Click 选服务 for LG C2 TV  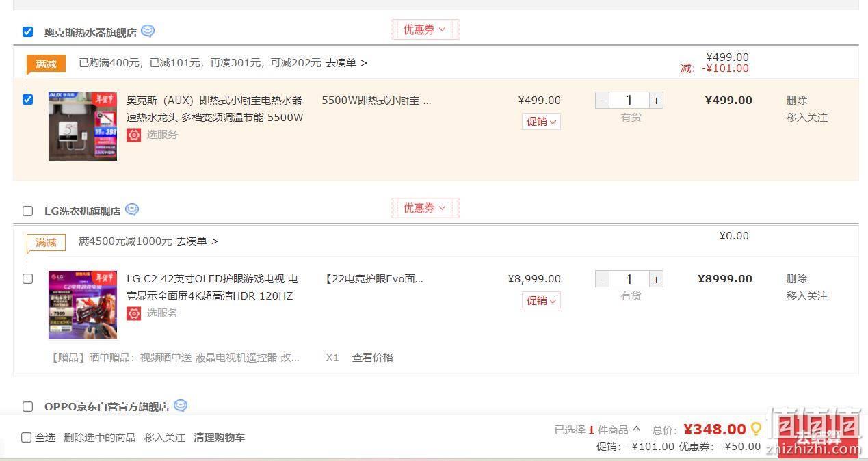click(162, 313)
